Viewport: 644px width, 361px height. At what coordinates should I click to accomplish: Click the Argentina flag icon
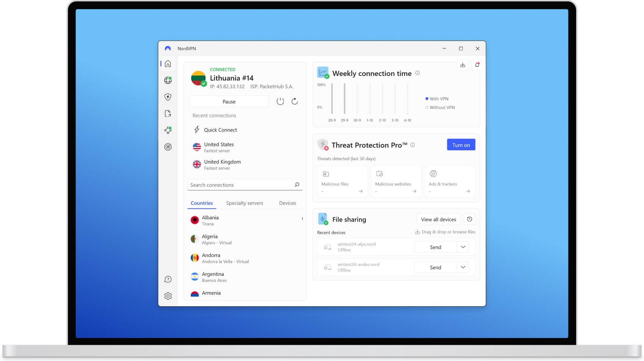pos(195,277)
